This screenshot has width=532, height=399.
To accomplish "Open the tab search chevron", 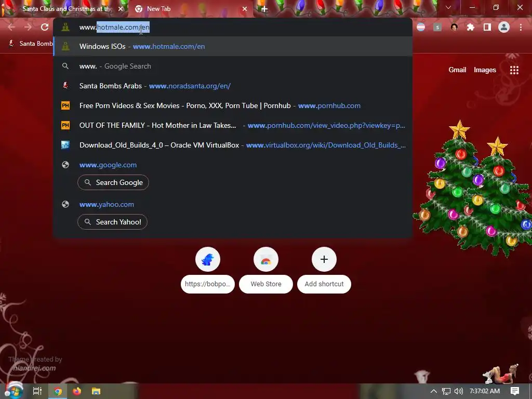I will [x=448, y=7].
